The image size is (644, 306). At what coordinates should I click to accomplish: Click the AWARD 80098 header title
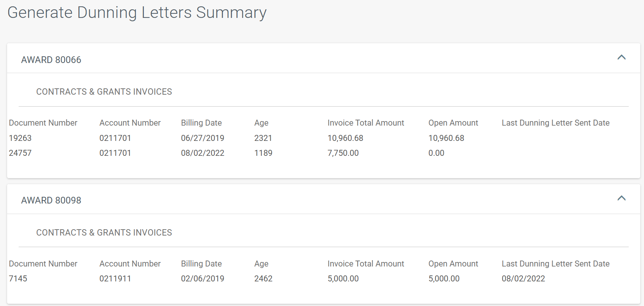tap(51, 201)
